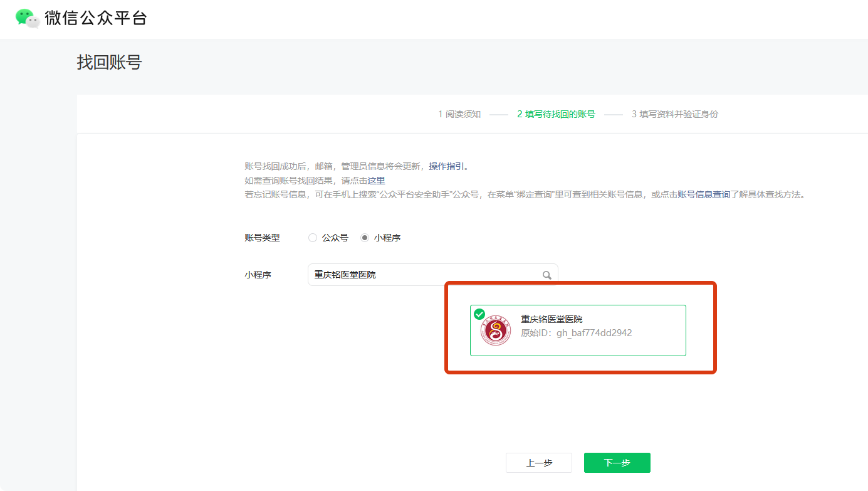
Task: Click the 找回账号 page heading
Action: [x=110, y=62]
